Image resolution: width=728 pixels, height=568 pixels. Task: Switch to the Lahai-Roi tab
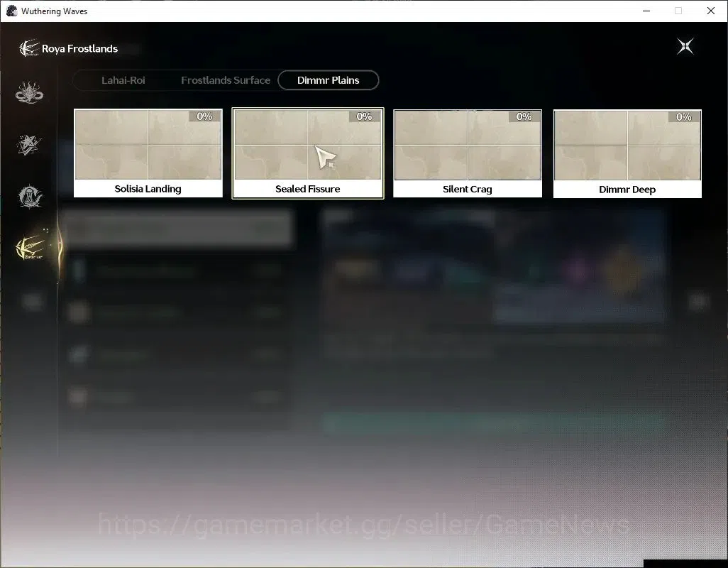pos(123,80)
